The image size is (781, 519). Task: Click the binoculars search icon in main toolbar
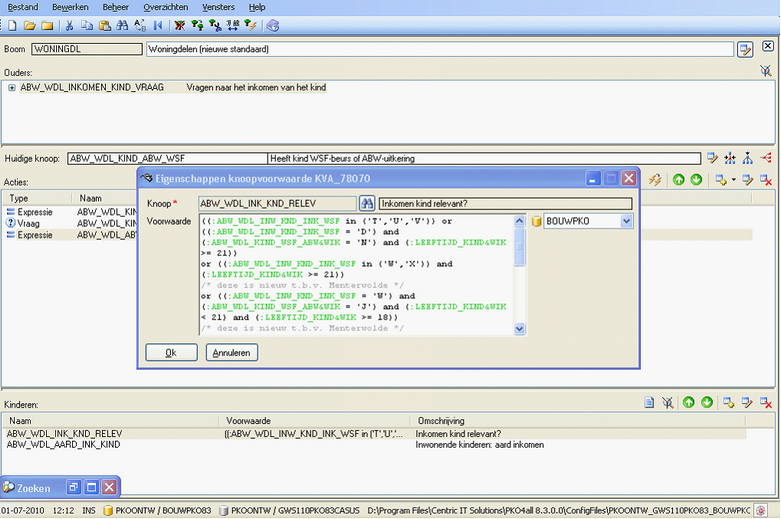(x=122, y=25)
